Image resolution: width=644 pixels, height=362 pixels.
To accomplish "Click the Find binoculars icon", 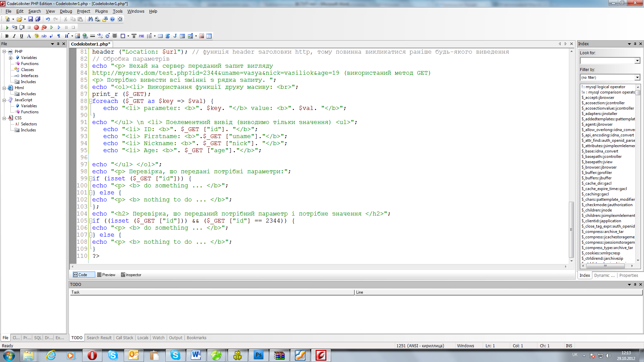I will [90, 19].
